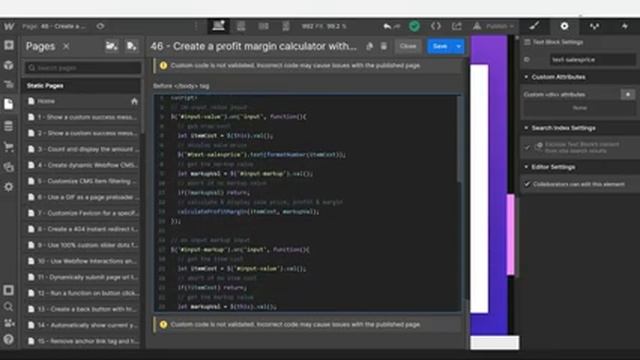The width and height of the screenshot is (640, 360).
Task: Select the Pages panel icon in sidebar
Action: (9, 104)
